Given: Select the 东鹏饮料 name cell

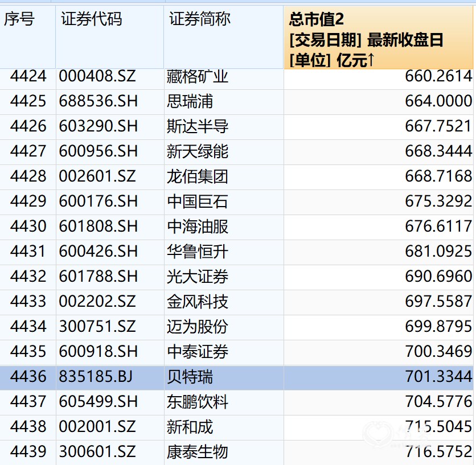Looking at the screenshot, I should (224, 402).
